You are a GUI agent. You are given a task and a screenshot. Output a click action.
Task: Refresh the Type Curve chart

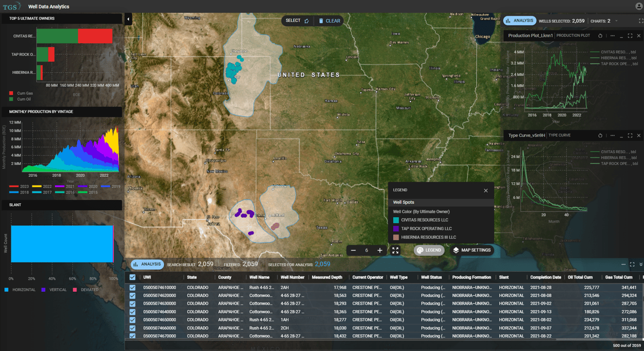click(600, 135)
